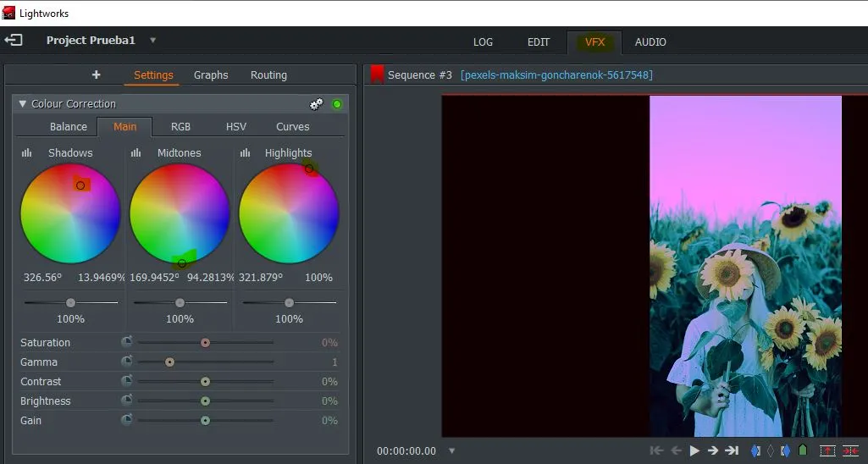The image size is (868, 464).
Task: Click the Contrast 0% value
Action: [329, 382]
